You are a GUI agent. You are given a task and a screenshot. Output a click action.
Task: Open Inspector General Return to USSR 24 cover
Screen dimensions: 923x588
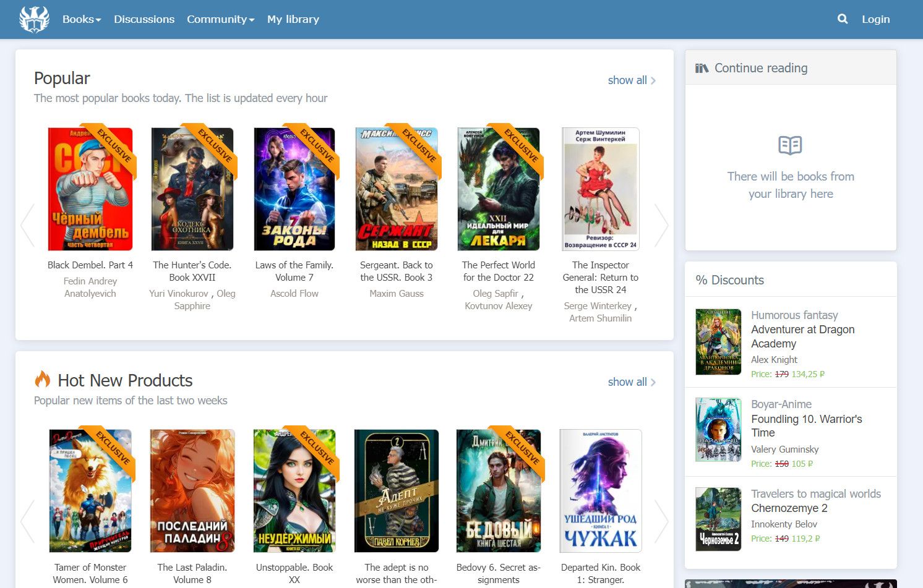point(601,189)
